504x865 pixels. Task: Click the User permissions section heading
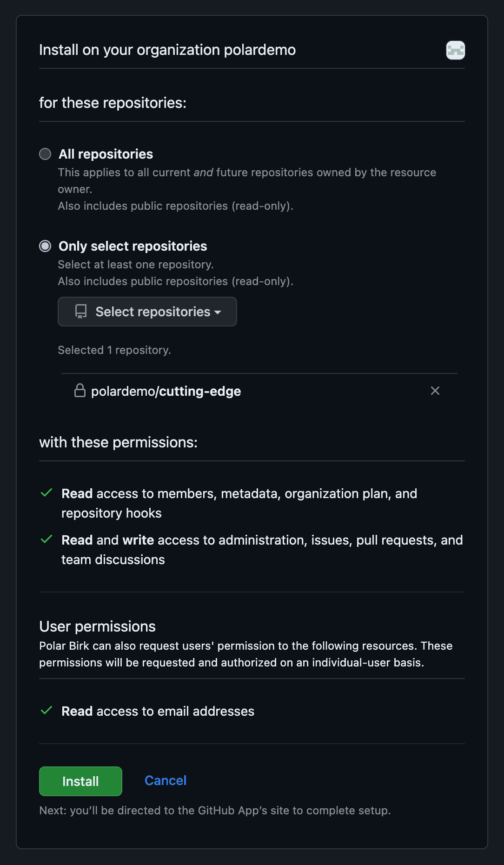(x=98, y=626)
